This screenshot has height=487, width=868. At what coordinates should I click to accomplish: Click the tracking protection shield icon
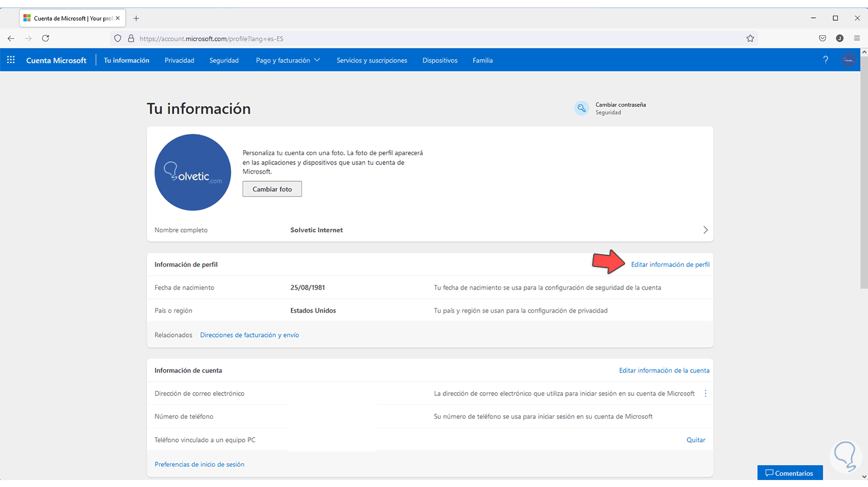click(117, 38)
